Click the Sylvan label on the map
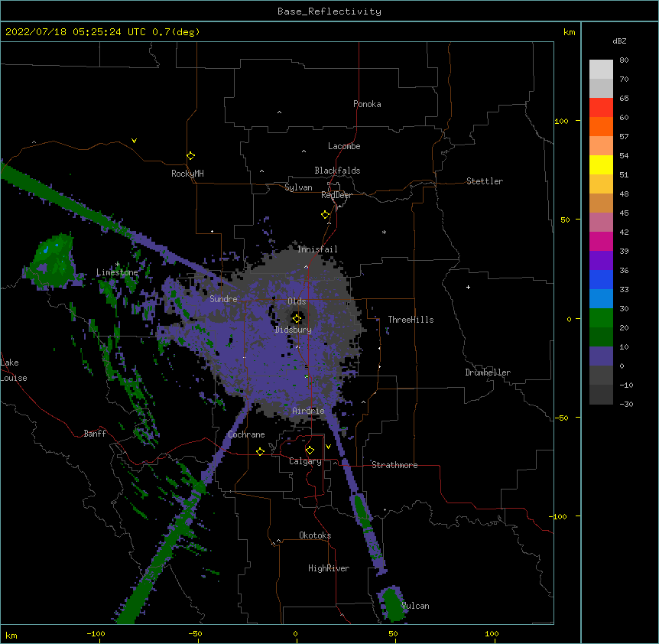This screenshot has width=659, height=644. point(298,187)
